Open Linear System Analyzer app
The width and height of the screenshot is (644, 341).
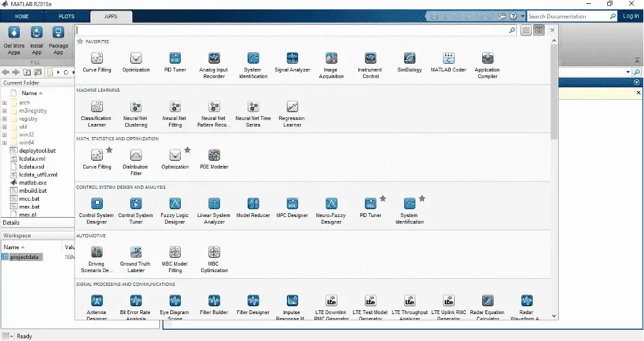click(x=214, y=211)
